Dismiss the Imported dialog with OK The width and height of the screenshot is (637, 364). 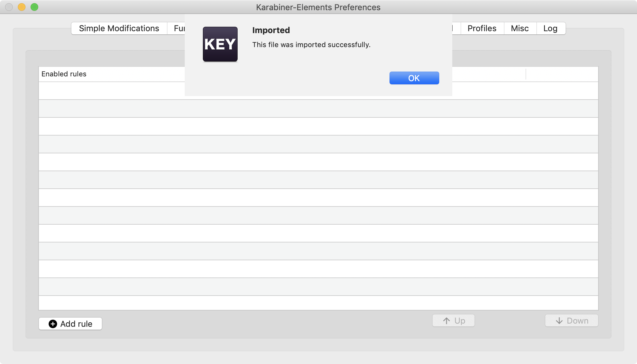point(414,78)
